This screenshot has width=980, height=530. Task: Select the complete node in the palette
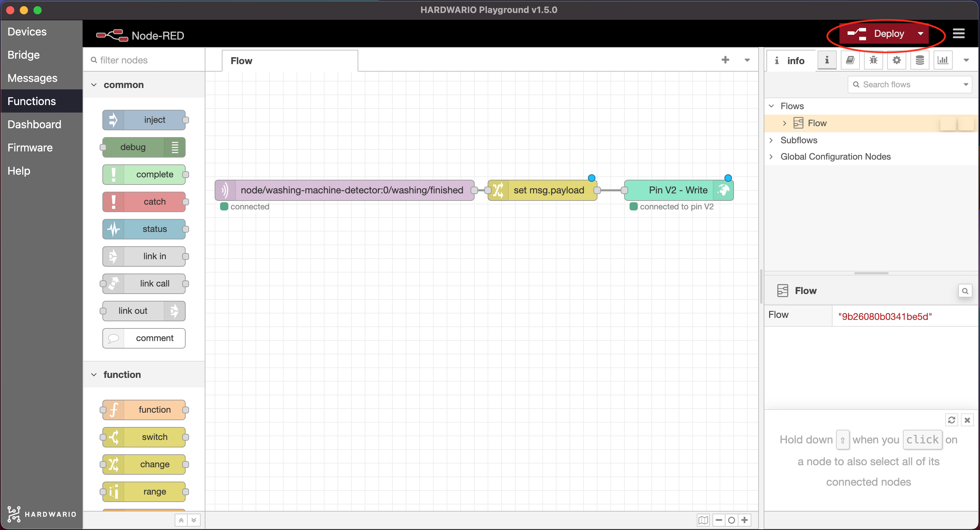tap(144, 175)
